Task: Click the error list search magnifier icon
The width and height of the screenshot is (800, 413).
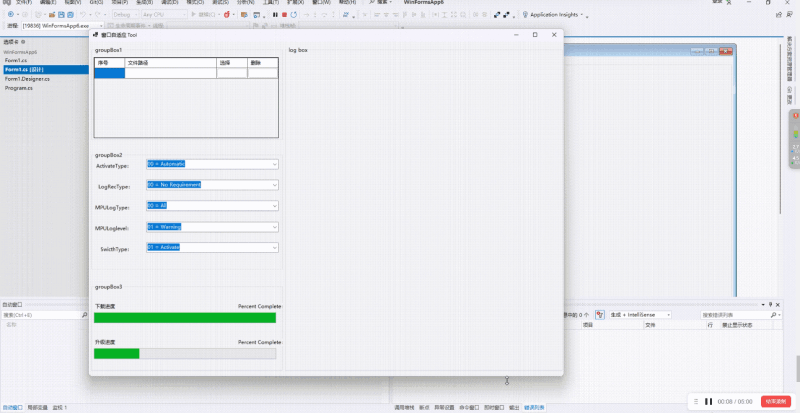Action: [773, 315]
